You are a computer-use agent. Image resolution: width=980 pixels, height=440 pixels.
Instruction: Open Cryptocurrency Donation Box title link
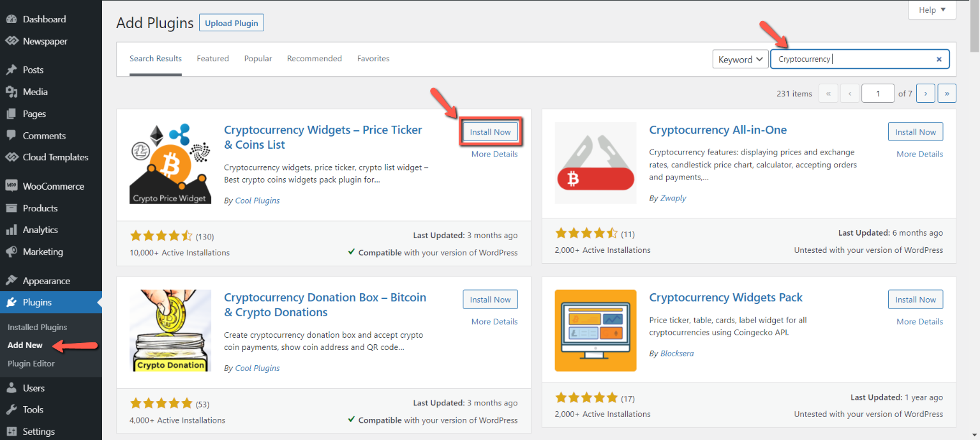click(x=325, y=305)
